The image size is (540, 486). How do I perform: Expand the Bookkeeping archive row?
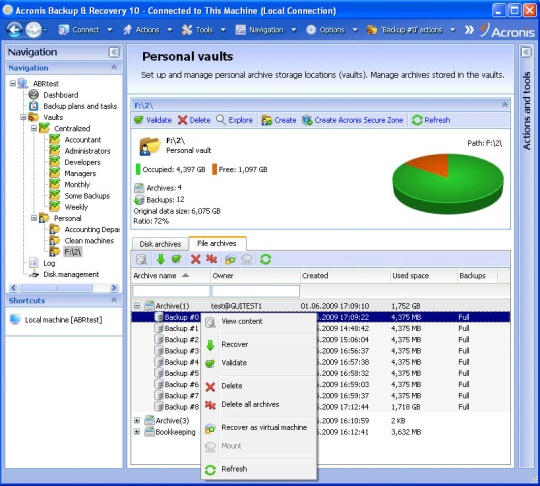click(x=137, y=432)
